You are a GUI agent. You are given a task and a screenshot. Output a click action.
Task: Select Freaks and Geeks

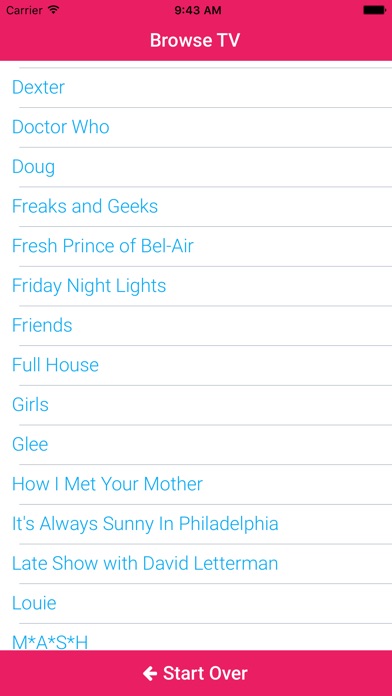click(196, 206)
